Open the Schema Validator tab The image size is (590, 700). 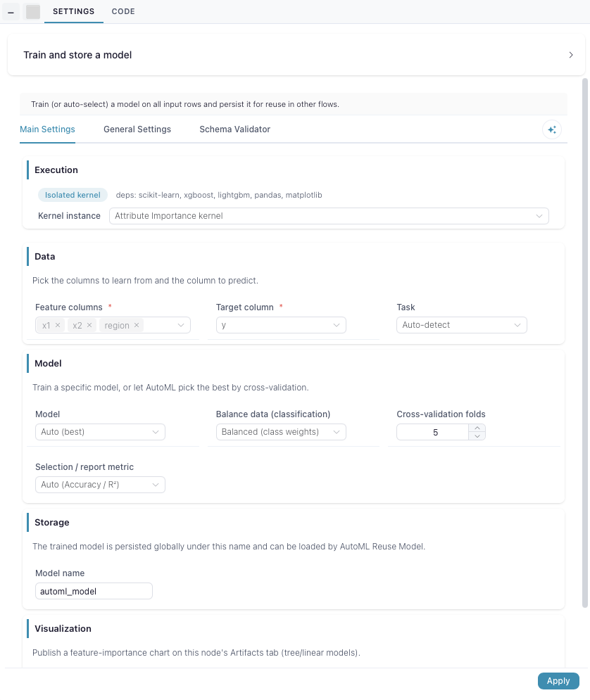coord(235,129)
